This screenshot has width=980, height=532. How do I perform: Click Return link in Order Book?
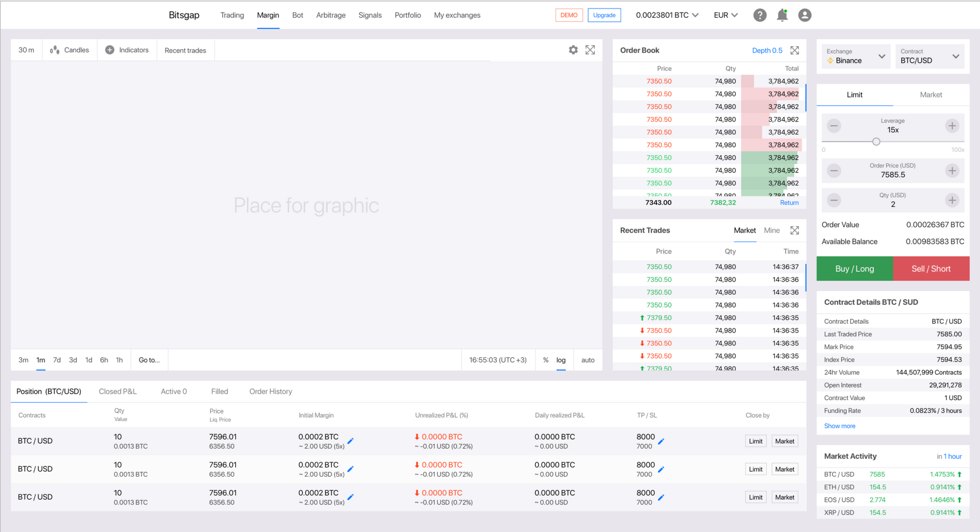789,203
